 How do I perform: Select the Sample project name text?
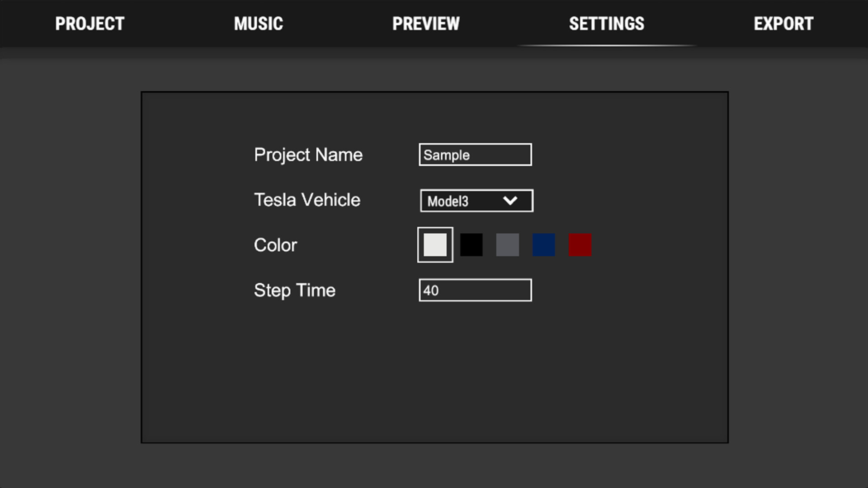point(445,155)
